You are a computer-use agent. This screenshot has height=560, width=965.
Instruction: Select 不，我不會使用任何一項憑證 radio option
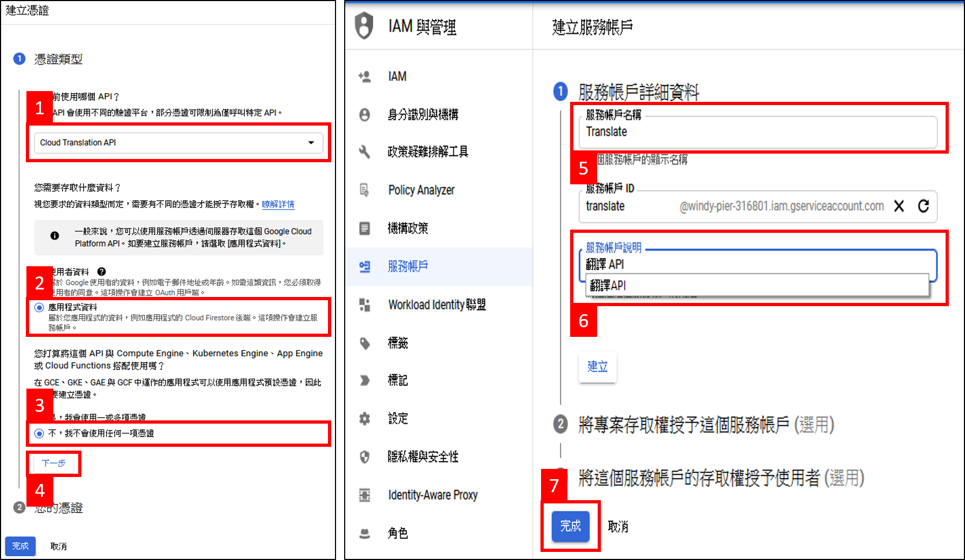pos(39,433)
